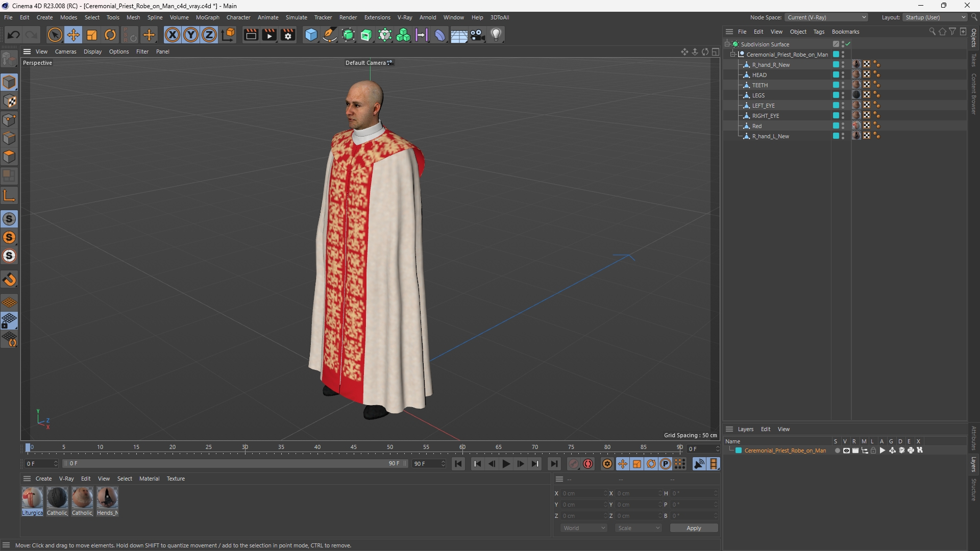Go to end of animation
980x551 pixels.
(x=554, y=464)
